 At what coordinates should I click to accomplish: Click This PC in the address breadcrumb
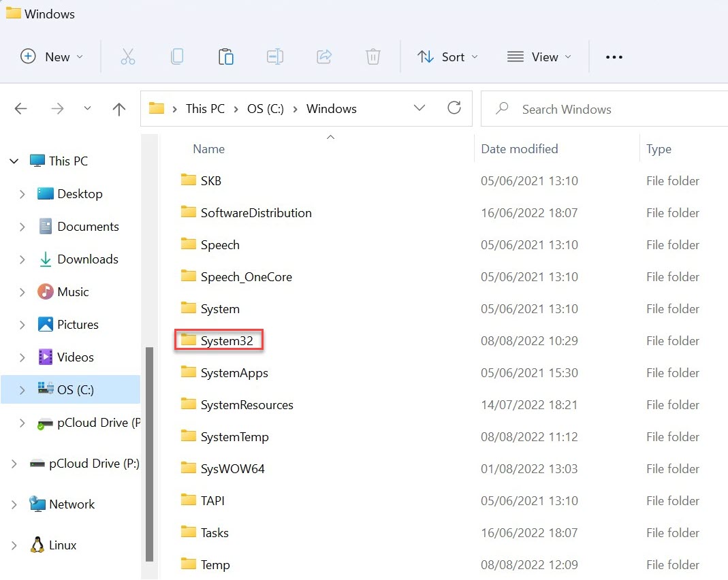[x=205, y=108]
